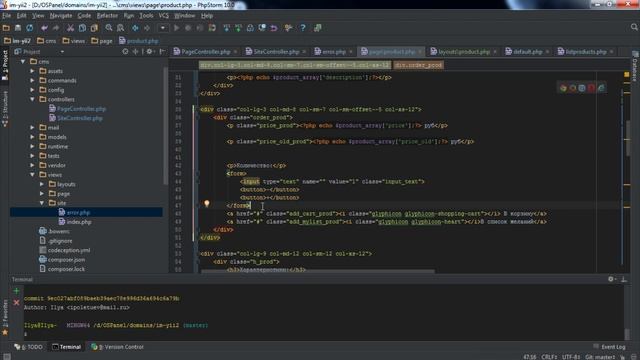Toggle the Structure tool window side tab
The height and width of the screenshot is (360, 640).
[5, 109]
